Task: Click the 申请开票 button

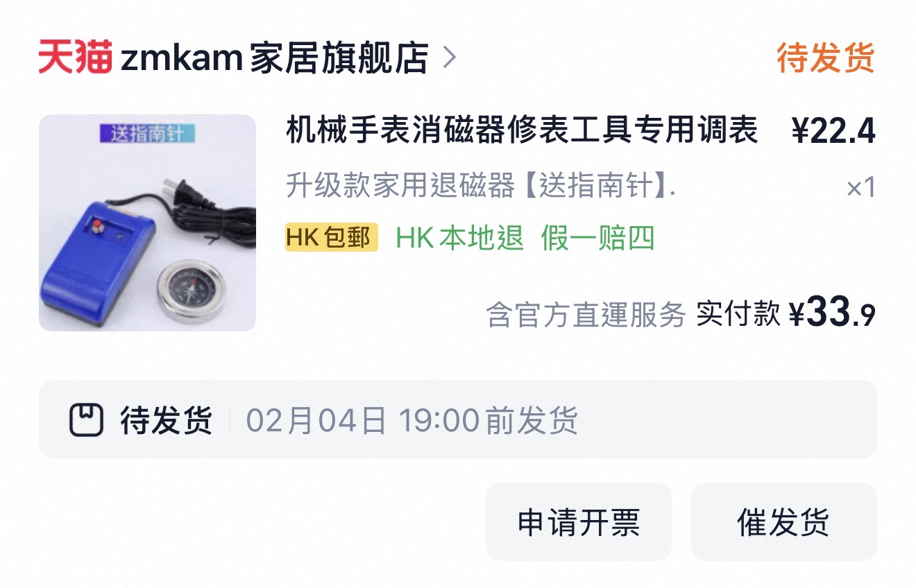Action: [579, 521]
